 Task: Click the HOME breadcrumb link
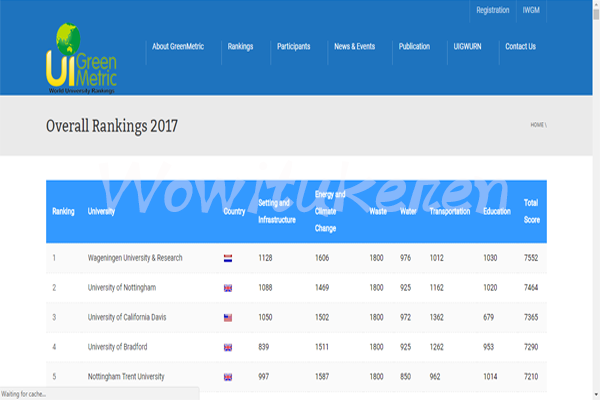point(537,125)
